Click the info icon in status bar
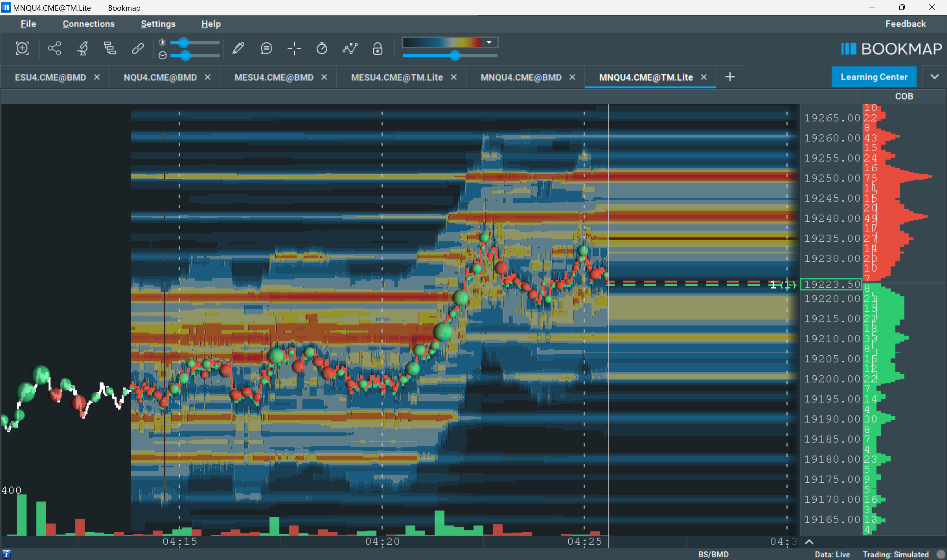The height and width of the screenshot is (560, 947). 6,554
